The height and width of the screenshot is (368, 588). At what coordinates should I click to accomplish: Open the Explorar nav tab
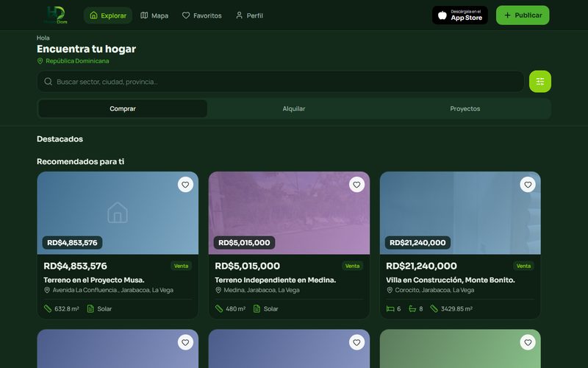click(108, 15)
